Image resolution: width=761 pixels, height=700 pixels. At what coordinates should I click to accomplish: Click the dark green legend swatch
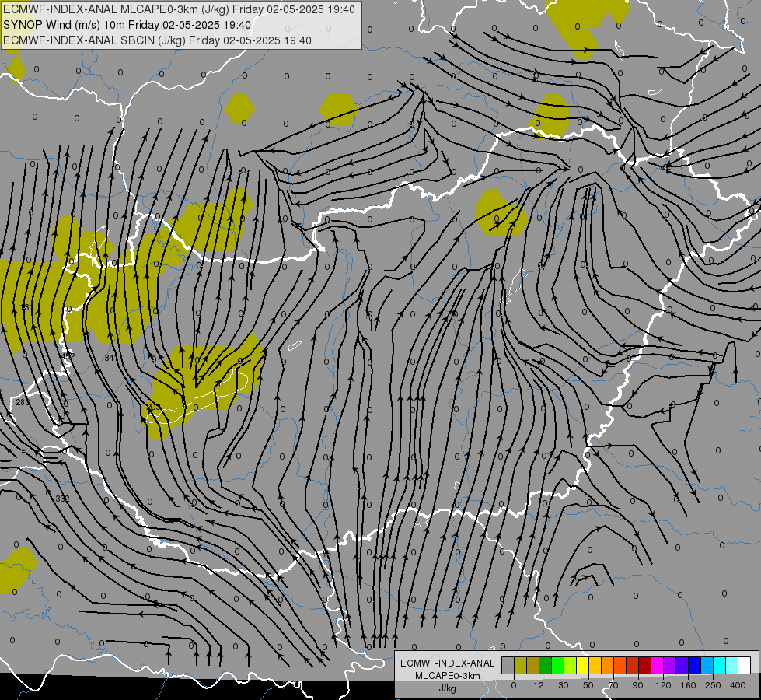pyautogui.click(x=546, y=665)
